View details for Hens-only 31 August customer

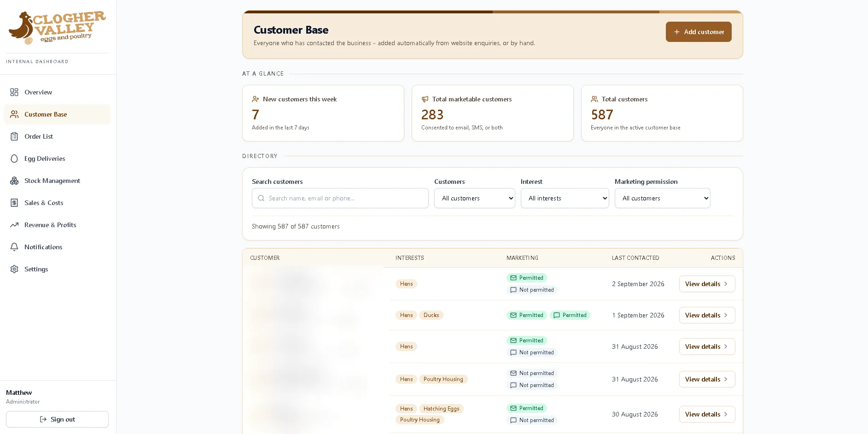point(707,346)
